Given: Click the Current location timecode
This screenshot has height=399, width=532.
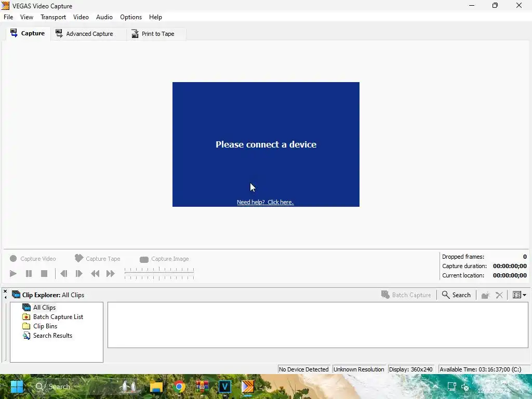Looking at the screenshot, I should point(510,275).
